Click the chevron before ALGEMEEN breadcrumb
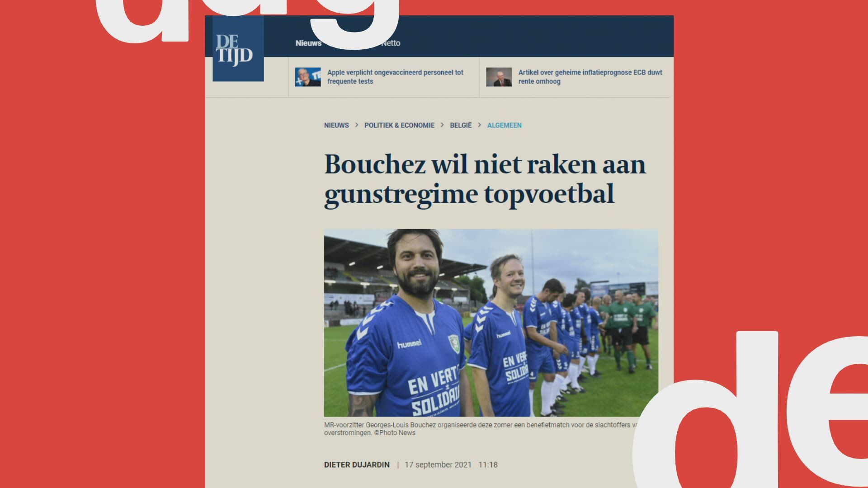The image size is (868, 488). point(479,125)
